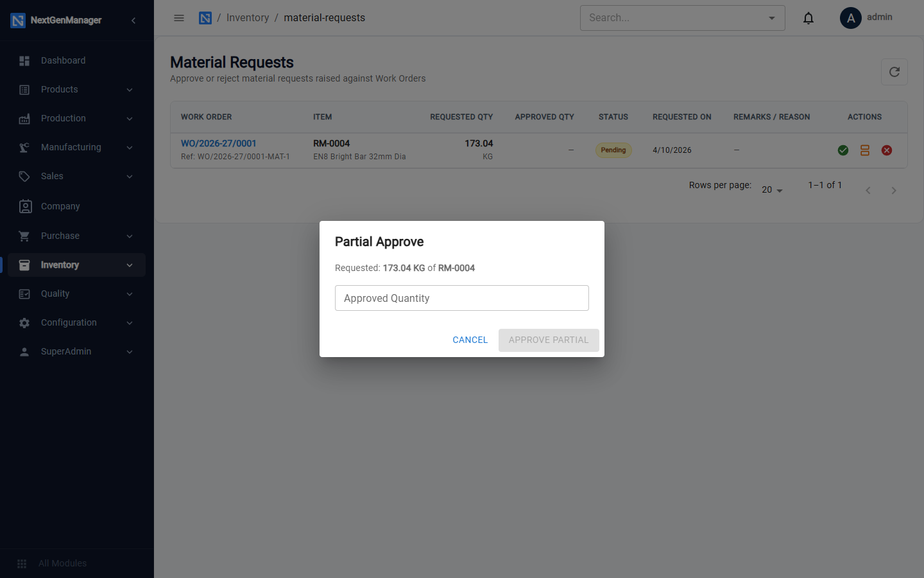Go to next page arrow
Image resolution: width=924 pixels, height=578 pixels.
point(894,190)
